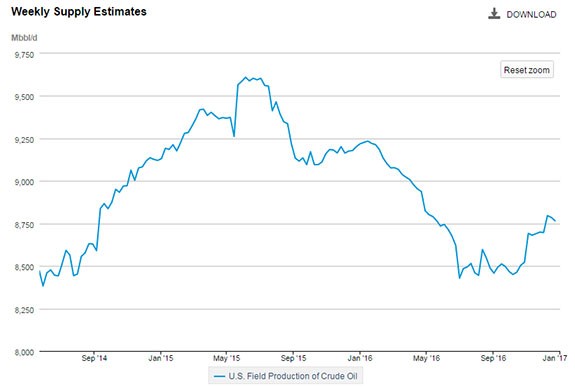This screenshot has height=389, width=575.
Task: Click the Jan '15 x-axis label
Action: (161, 358)
